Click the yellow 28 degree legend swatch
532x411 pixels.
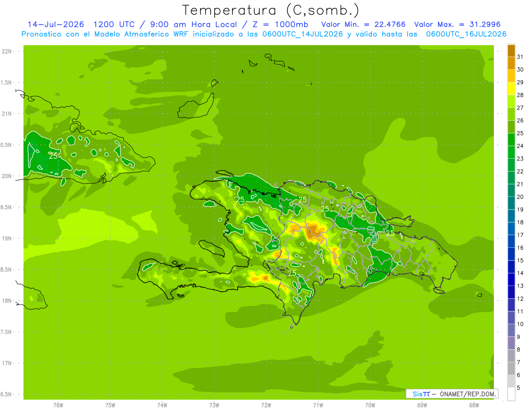tap(511, 89)
